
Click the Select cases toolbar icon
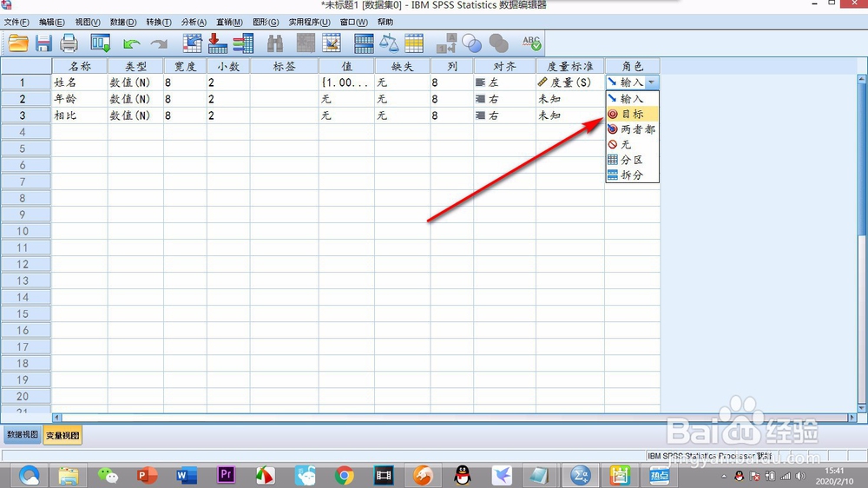tap(414, 43)
